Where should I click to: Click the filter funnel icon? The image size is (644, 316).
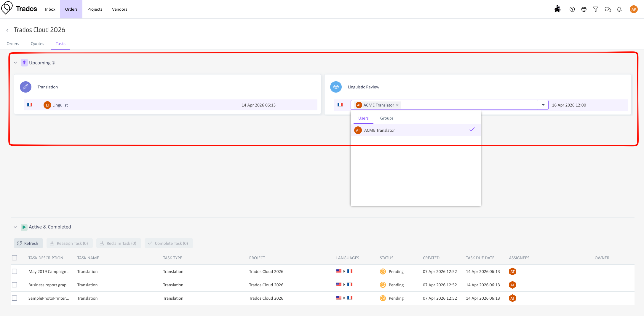596,9
